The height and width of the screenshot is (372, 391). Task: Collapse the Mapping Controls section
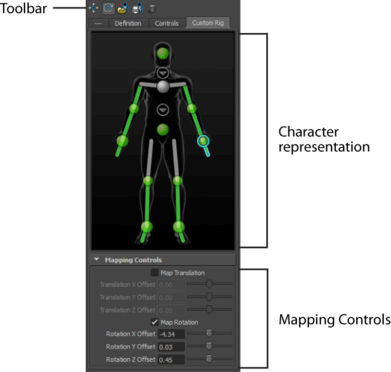97,259
